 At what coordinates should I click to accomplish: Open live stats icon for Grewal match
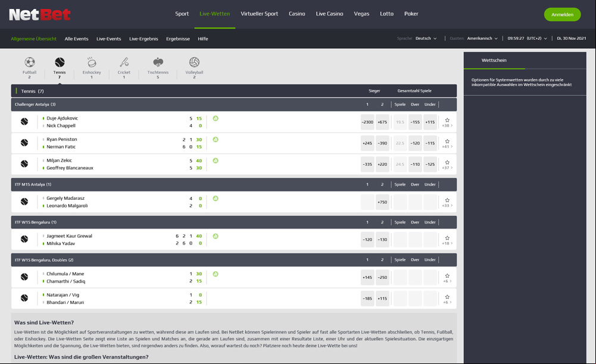coord(216,236)
